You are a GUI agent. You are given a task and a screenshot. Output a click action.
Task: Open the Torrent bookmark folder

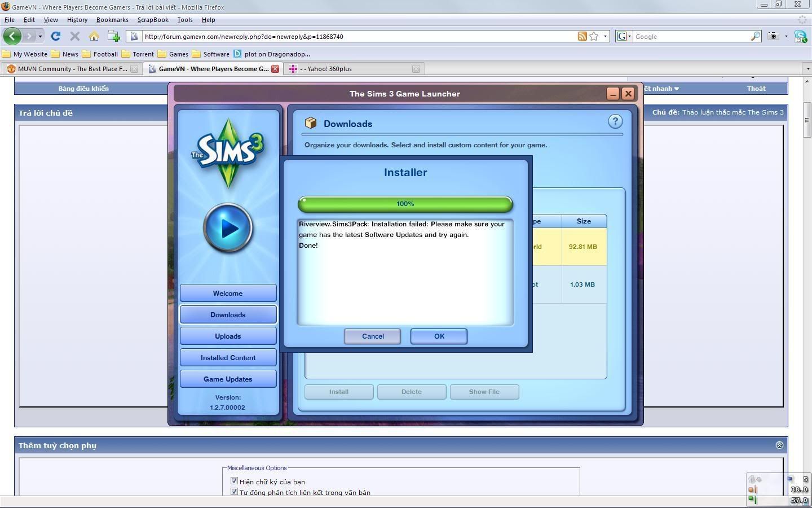[138, 54]
